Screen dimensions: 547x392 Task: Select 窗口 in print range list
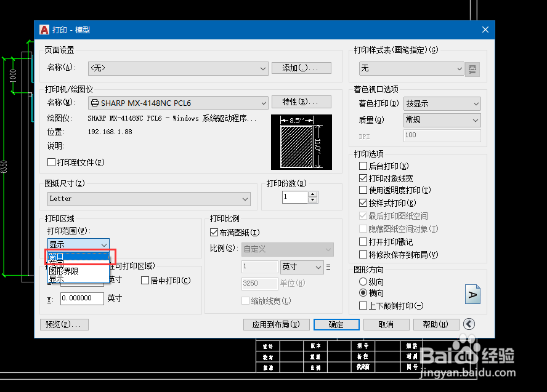pyautogui.click(x=78, y=257)
